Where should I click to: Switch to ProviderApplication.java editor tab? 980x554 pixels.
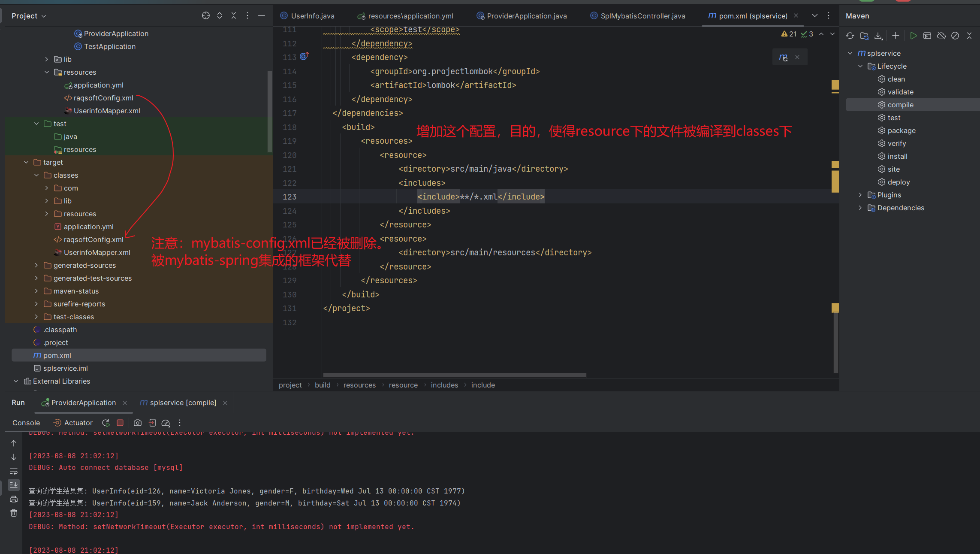tap(526, 16)
